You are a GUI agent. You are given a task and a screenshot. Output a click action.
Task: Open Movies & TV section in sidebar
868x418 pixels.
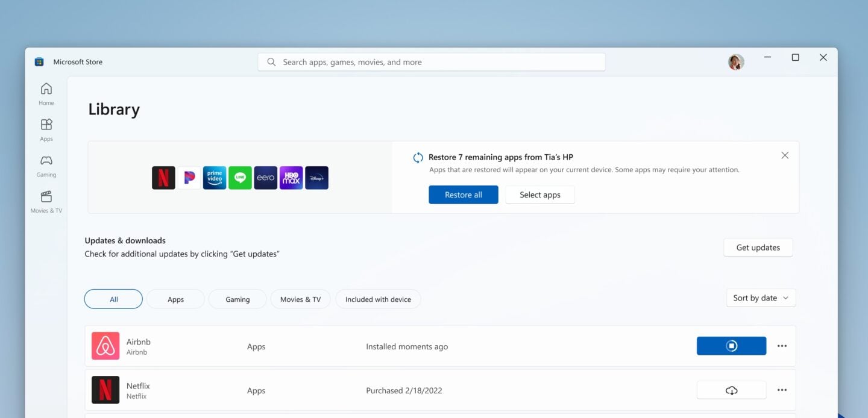[46, 202]
